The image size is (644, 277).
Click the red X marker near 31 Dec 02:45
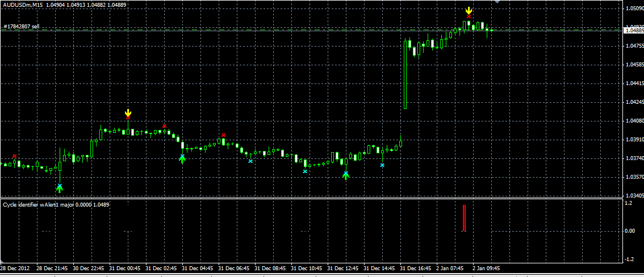[164, 125]
